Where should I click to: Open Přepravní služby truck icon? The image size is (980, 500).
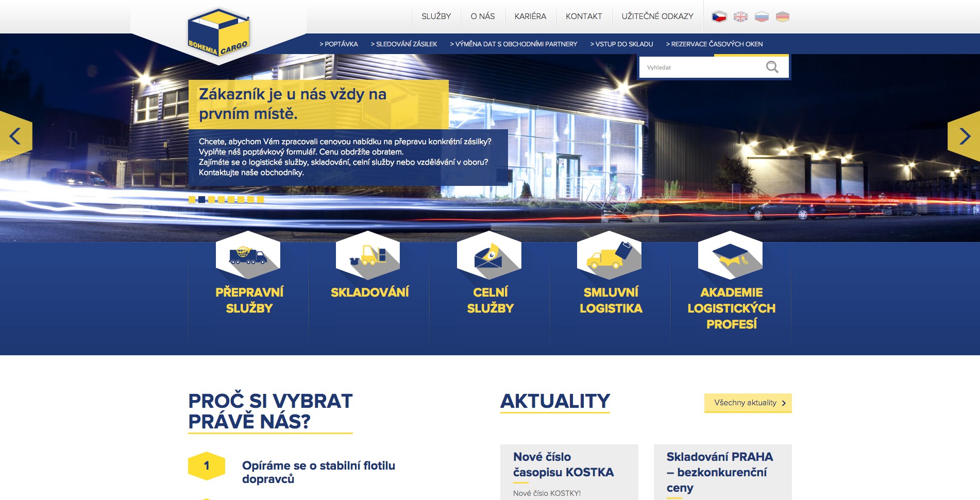click(248, 255)
